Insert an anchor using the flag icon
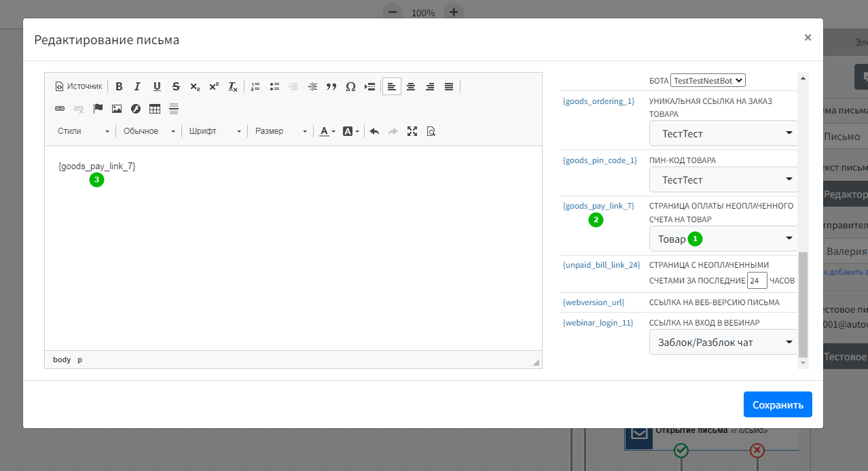The image size is (868, 471). pyautogui.click(x=98, y=109)
